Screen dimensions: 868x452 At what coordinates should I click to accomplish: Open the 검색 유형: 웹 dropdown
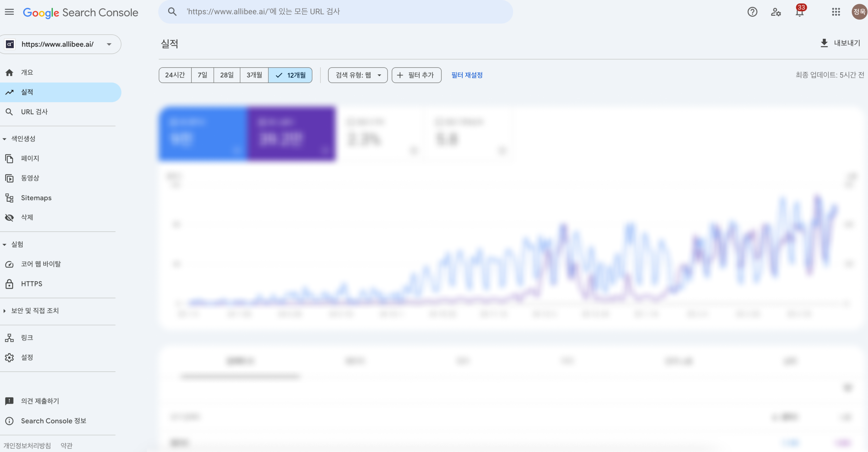[357, 75]
